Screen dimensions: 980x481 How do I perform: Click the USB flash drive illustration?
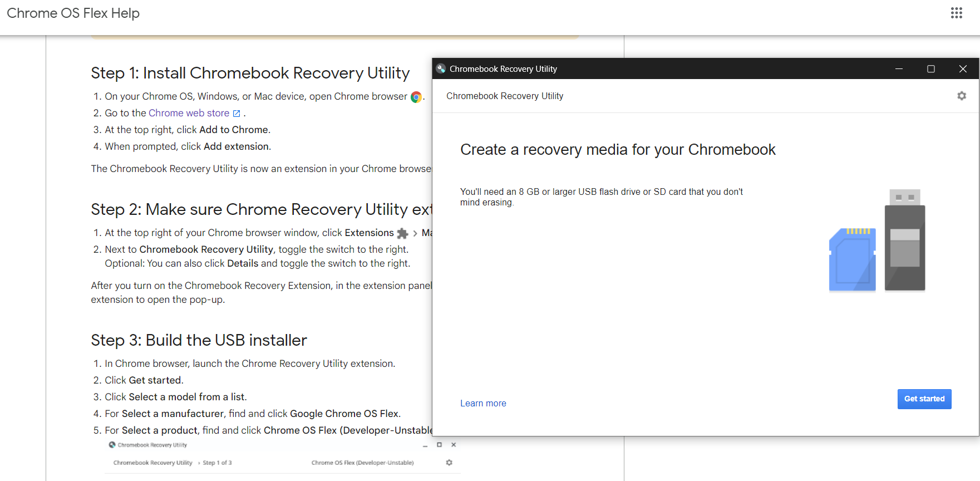pyautogui.click(x=905, y=240)
